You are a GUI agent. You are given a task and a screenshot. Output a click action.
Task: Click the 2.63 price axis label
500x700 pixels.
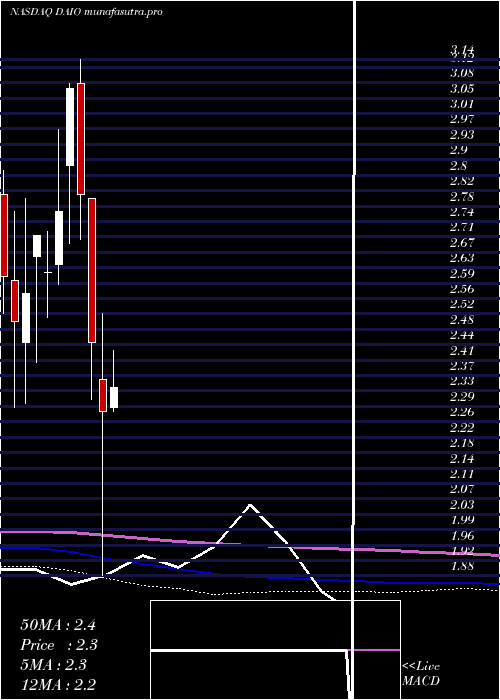click(x=462, y=258)
